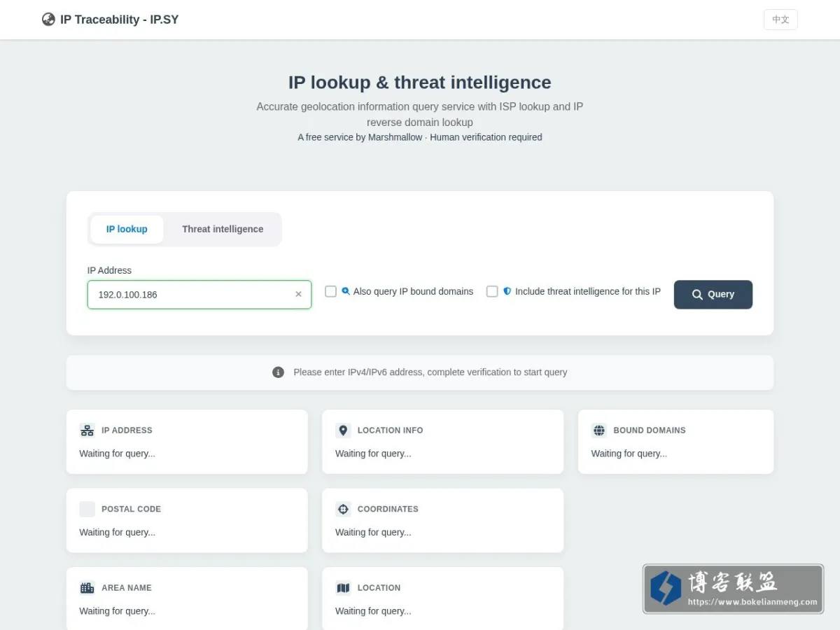The height and width of the screenshot is (630, 840).
Task: Click the 'Accurate geolocation information query service' subtitle
Action: (x=420, y=114)
